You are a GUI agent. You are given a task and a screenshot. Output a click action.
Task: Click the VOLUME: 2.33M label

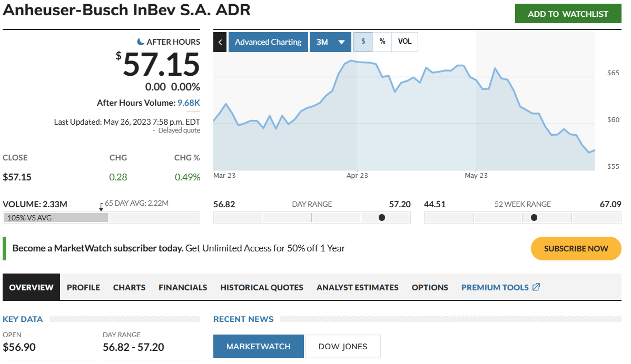tap(35, 204)
